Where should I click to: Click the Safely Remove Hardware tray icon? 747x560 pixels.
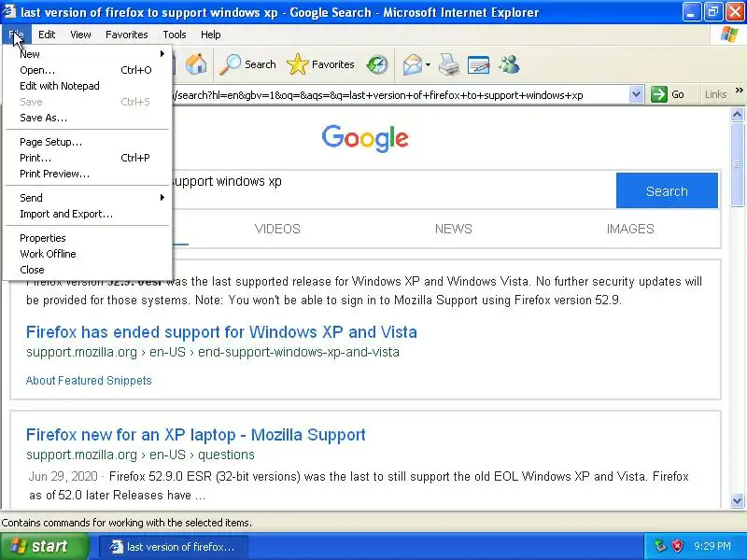coord(660,546)
